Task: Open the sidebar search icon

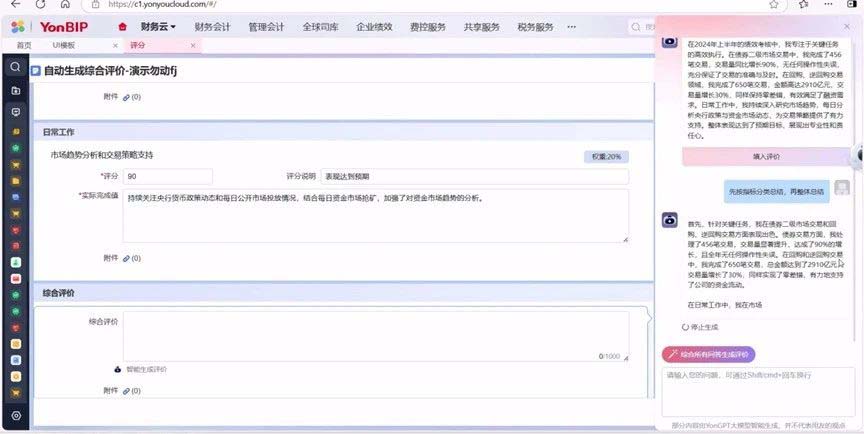Action: pos(16,67)
